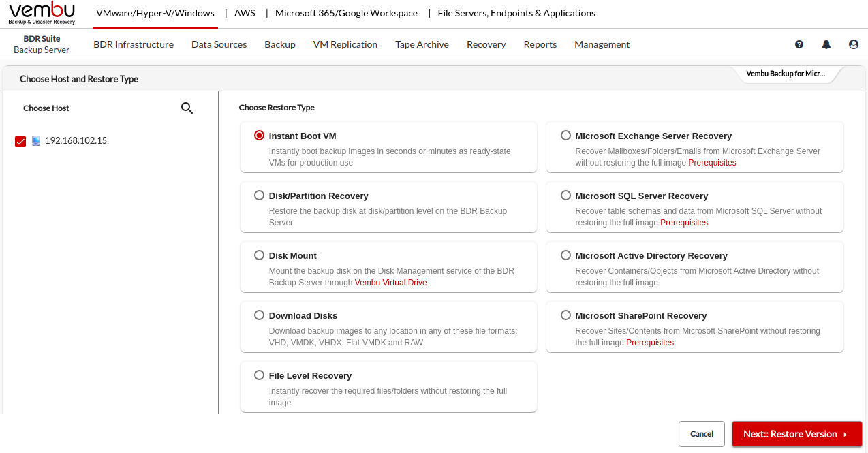The width and height of the screenshot is (868, 453).
Task: Pick the Download Disks restore type
Action: tap(259, 315)
